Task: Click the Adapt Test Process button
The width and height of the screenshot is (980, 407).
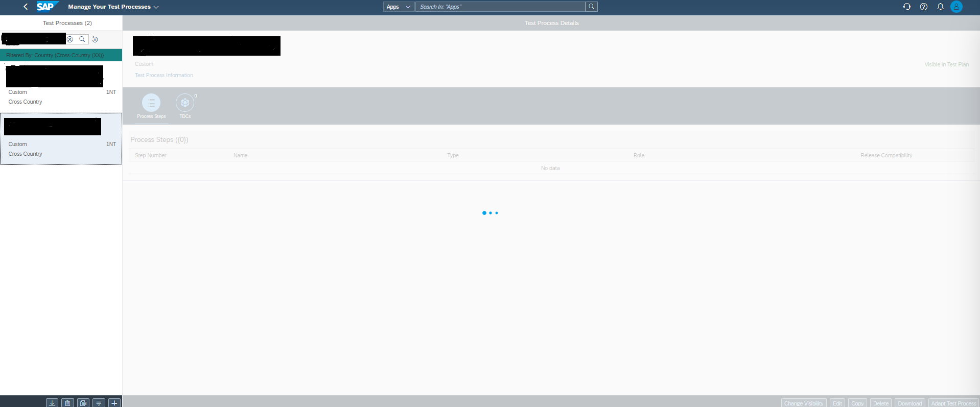Action: tap(953, 403)
